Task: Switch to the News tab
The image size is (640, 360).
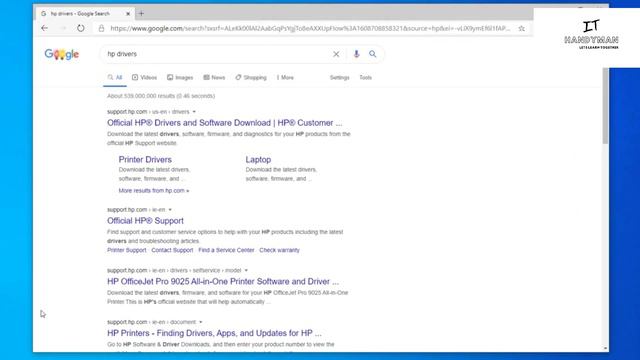Action: pyautogui.click(x=214, y=78)
